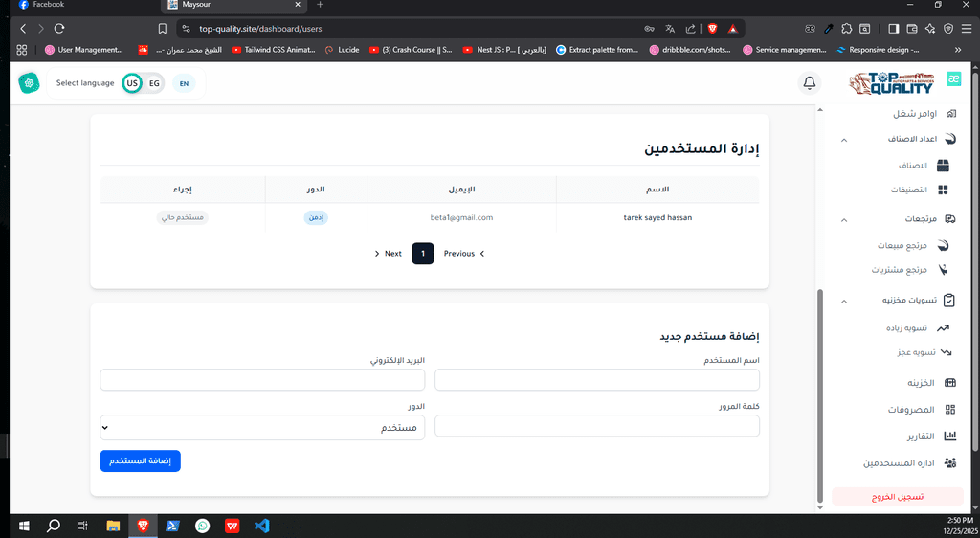
Task: Click the share icon in address bar
Action: coord(691,29)
